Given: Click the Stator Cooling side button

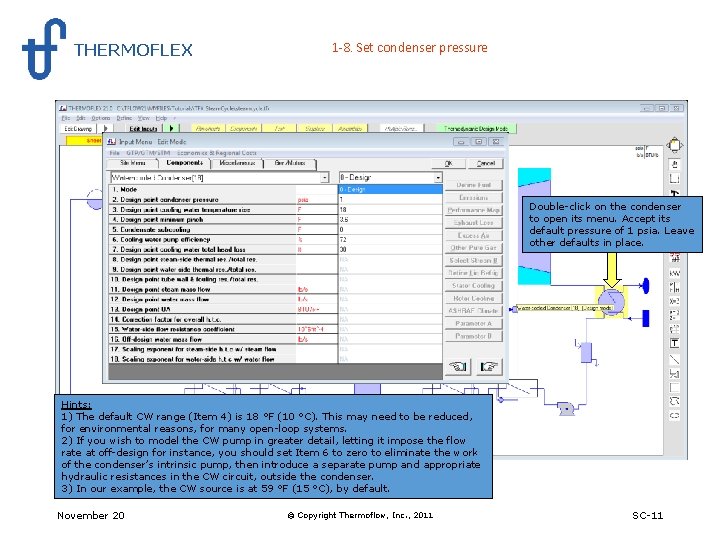Looking at the screenshot, I should point(473,286).
